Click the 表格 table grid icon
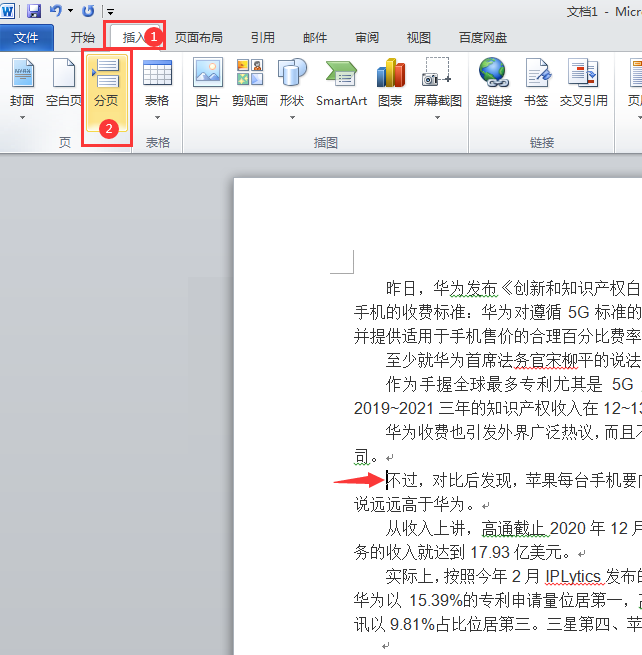Screen dimensions: 642x655 [x=157, y=73]
